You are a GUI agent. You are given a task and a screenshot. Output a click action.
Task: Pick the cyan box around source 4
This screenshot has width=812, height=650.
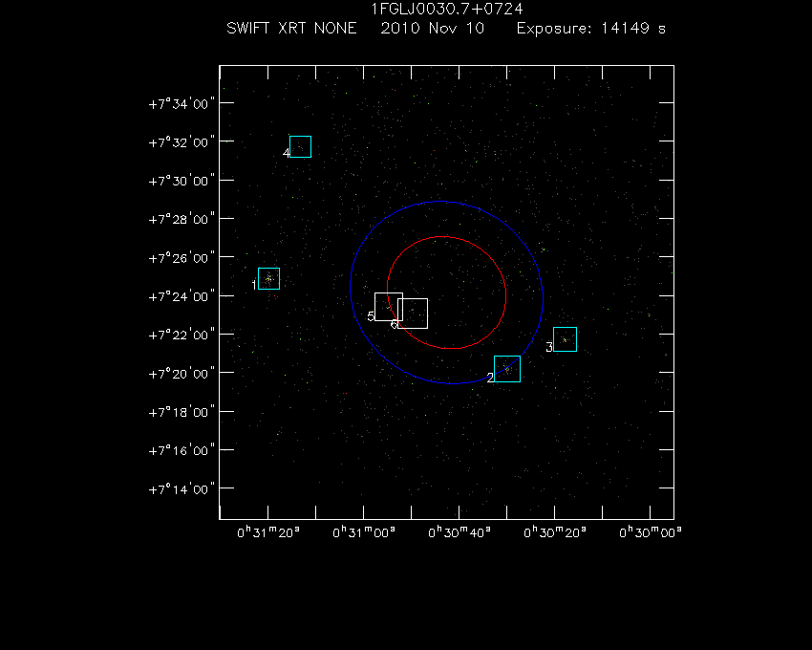pos(300,146)
